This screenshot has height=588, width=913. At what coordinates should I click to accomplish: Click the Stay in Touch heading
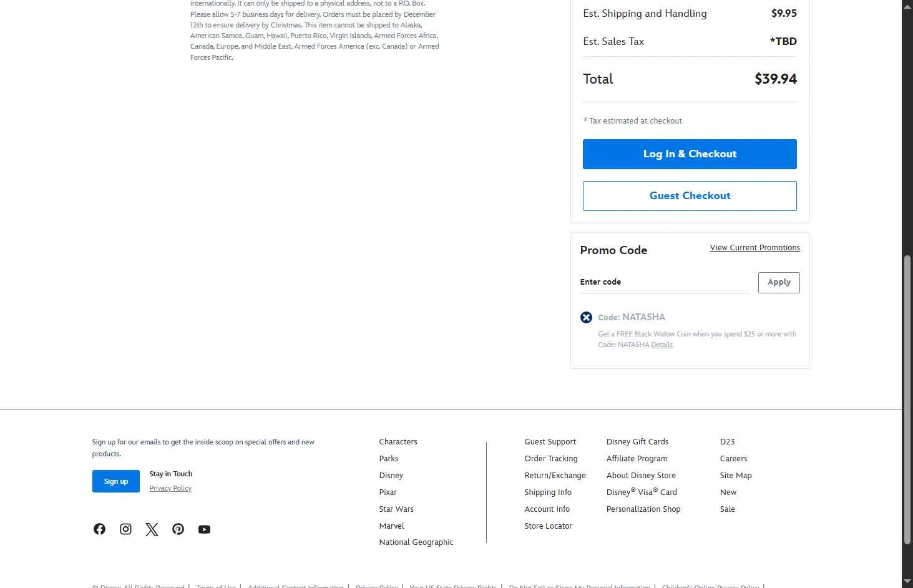[170, 474]
